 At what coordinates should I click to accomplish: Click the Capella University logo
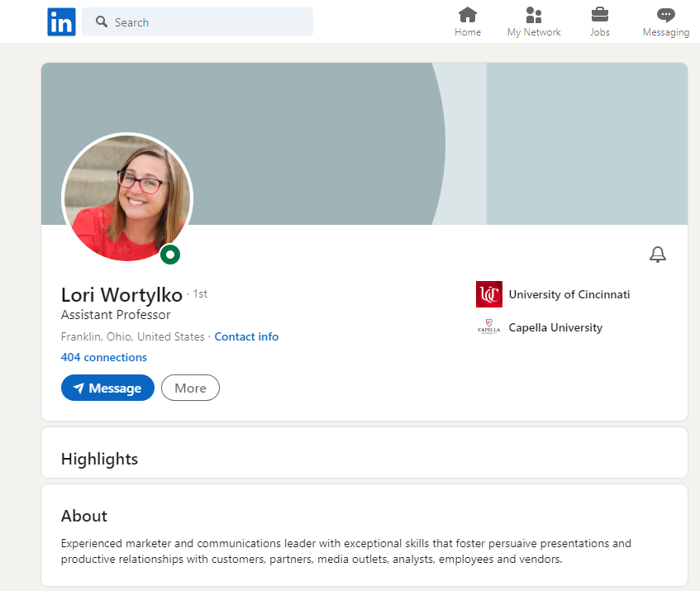click(489, 327)
